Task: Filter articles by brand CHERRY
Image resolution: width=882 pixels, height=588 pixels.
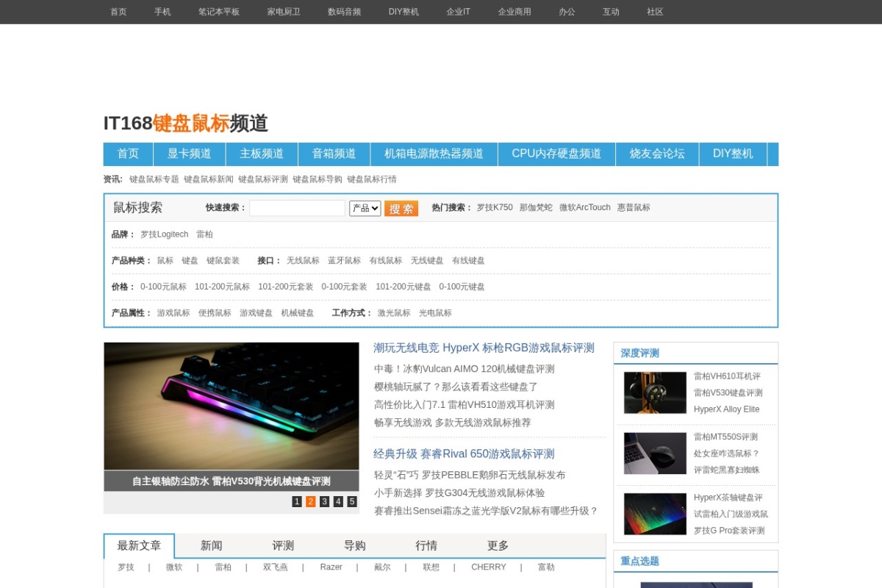Action: click(489, 567)
